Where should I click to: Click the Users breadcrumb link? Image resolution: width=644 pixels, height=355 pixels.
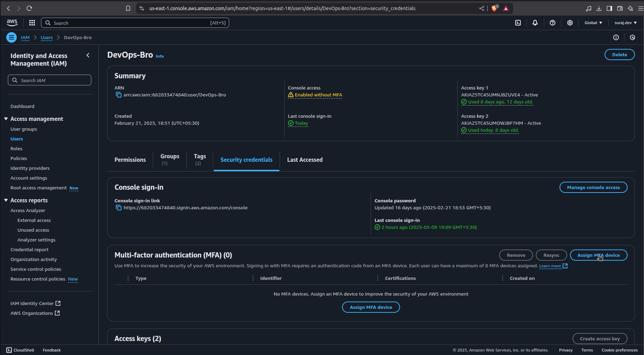[x=47, y=37]
